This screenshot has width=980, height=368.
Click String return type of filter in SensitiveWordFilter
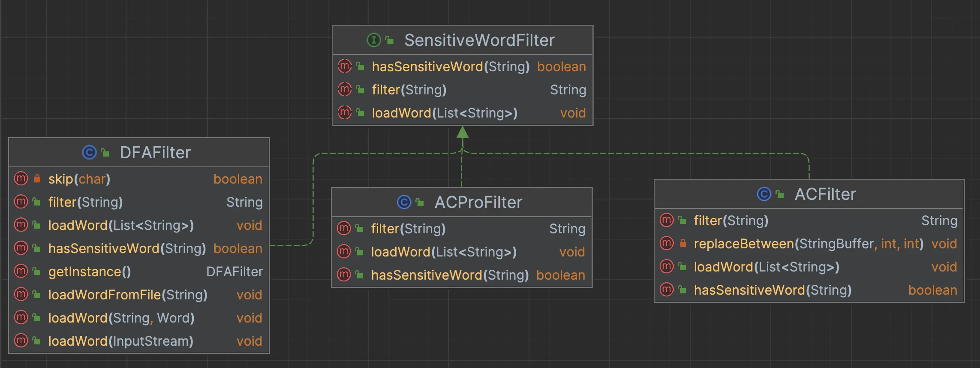(568, 90)
